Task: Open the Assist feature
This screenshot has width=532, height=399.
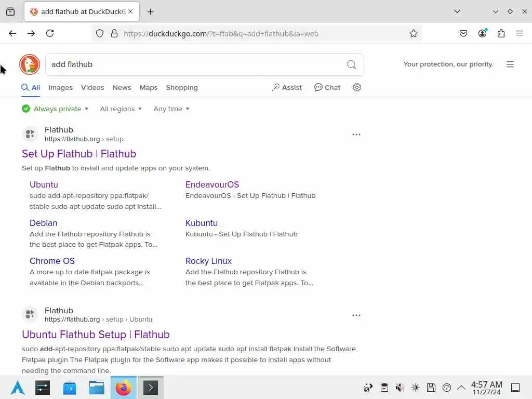Action: click(x=287, y=87)
